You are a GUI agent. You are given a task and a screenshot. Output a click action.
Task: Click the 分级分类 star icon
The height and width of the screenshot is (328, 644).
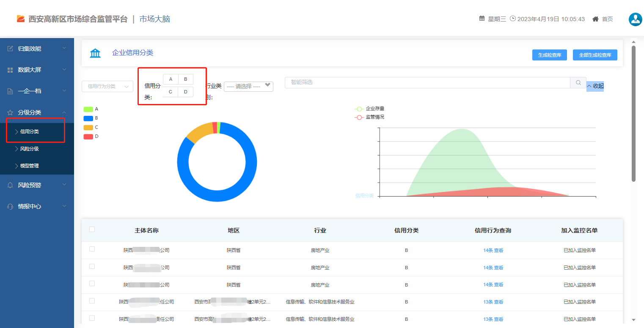pyautogui.click(x=11, y=112)
